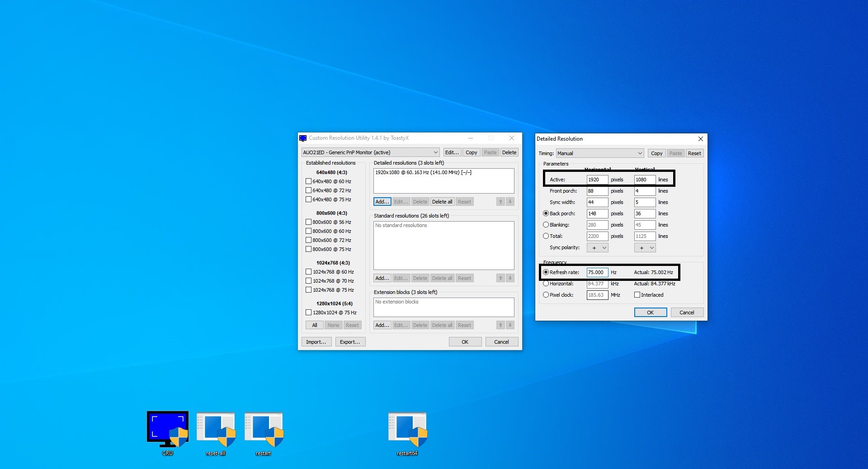Click the Export button

pos(350,342)
